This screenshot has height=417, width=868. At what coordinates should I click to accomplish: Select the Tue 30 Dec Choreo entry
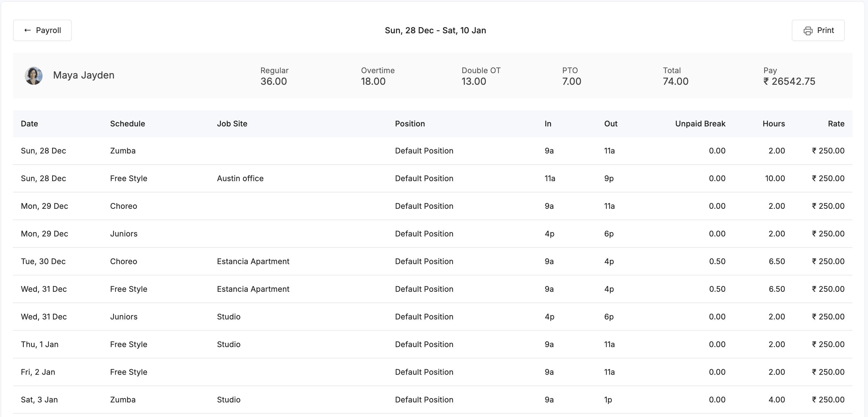[123, 261]
